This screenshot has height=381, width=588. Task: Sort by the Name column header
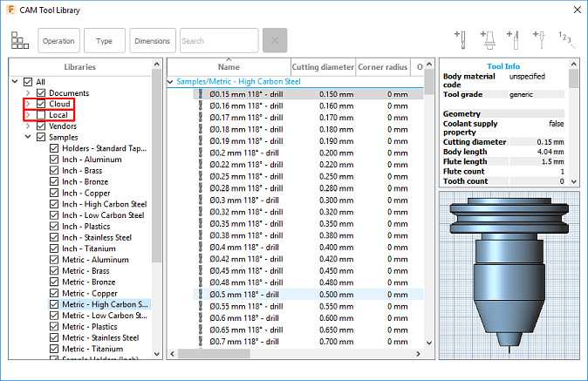coord(229,67)
